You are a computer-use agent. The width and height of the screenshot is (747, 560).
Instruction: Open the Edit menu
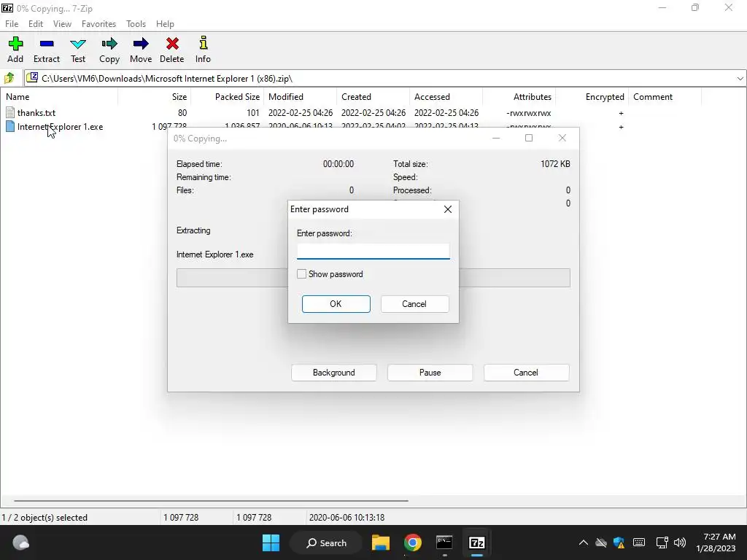coord(36,24)
